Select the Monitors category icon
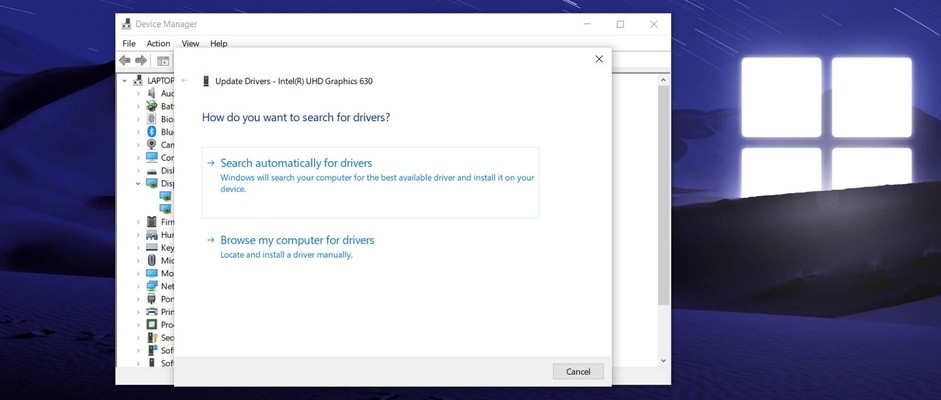Image resolution: width=941 pixels, height=400 pixels. coord(151,273)
